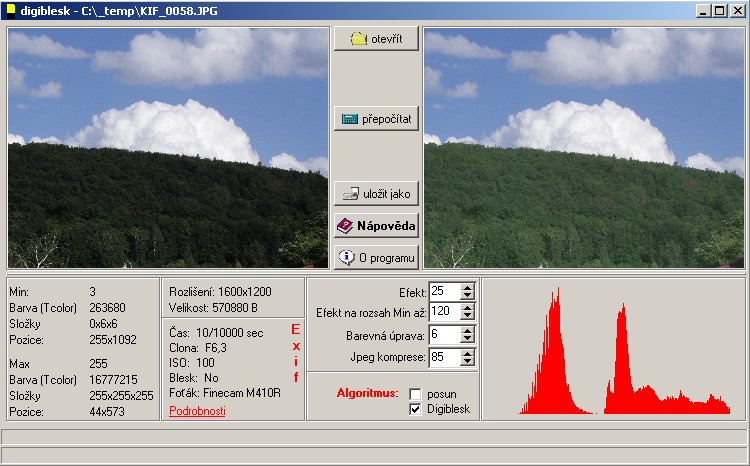Viewport: 750px width, 466px height.
Task: Decrease Jpeg komprese value with down arrow
Action: click(x=467, y=361)
